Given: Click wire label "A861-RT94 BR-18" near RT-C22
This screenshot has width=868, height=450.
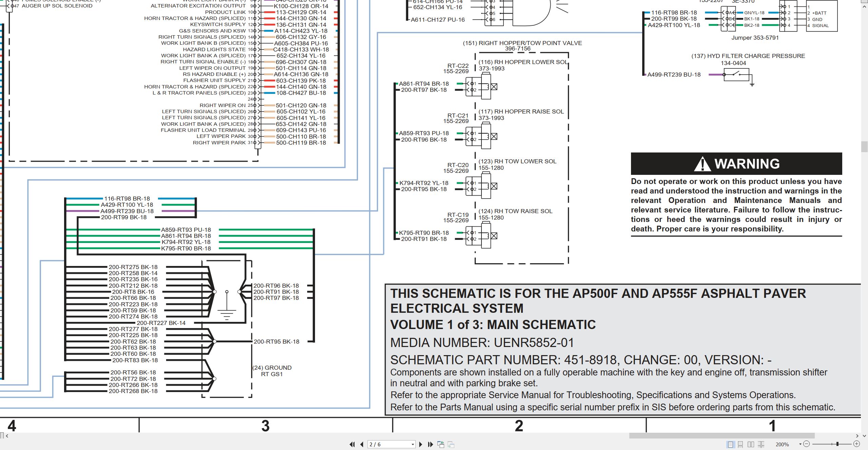Looking at the screenshot, I should point(424,84).
